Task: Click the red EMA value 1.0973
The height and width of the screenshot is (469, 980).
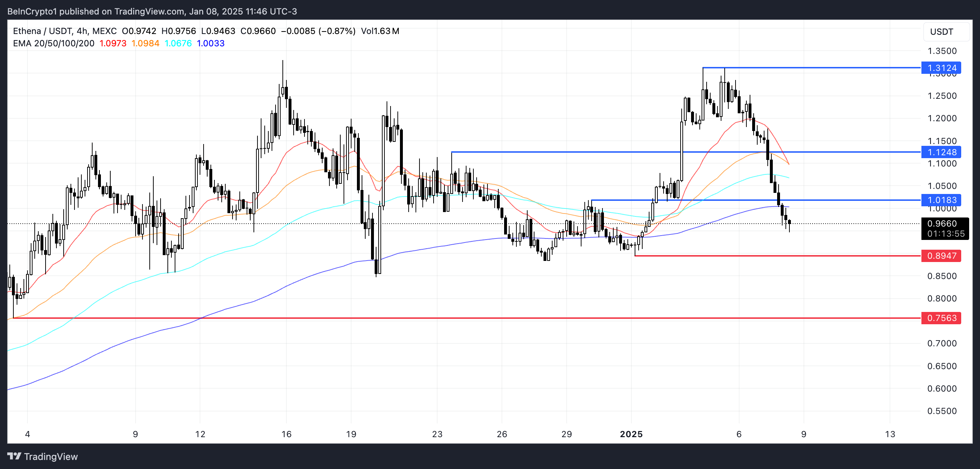Action: click(x=112, y=43)
